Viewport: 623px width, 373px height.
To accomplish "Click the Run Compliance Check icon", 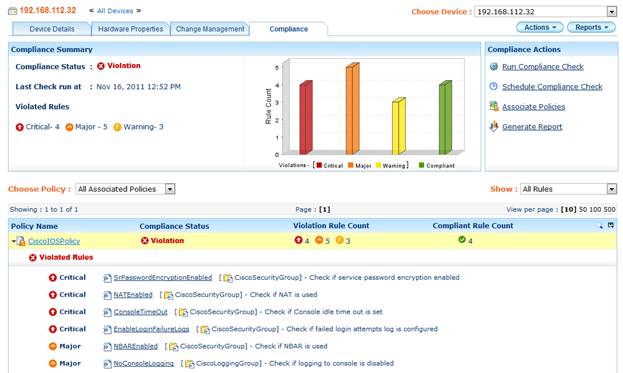I will (x=493, y=66).
